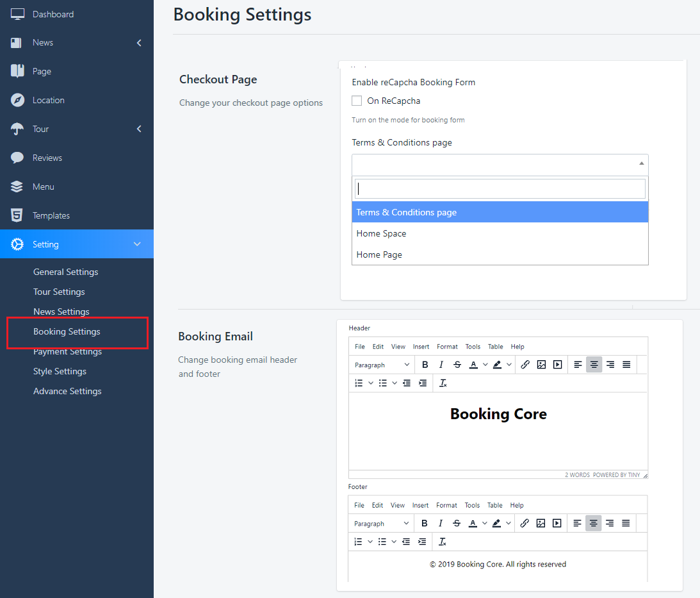
Task: Toggle center alignment in Header editor
Action: point(594,365)
